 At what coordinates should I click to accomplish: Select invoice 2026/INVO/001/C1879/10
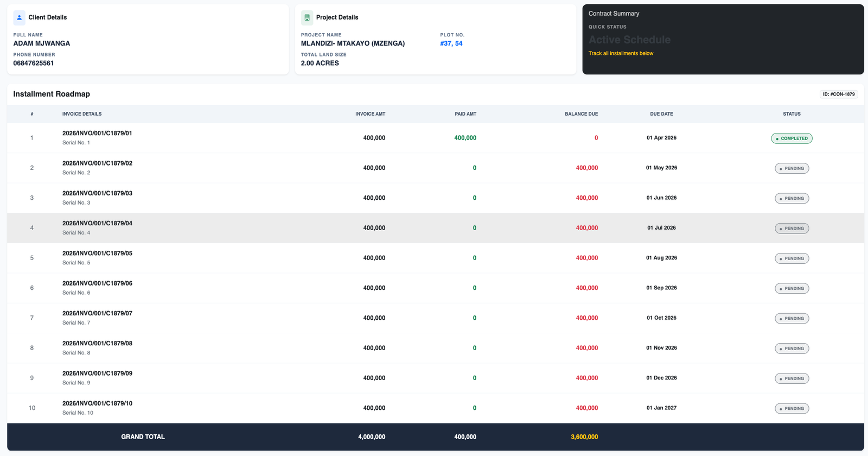click(x=97, y=403)
